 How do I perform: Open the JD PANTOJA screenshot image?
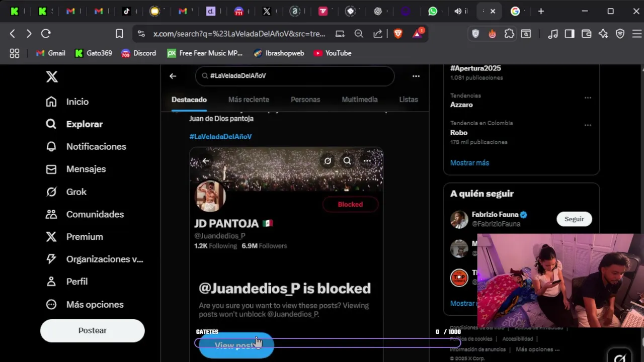(x=286, y=254)
